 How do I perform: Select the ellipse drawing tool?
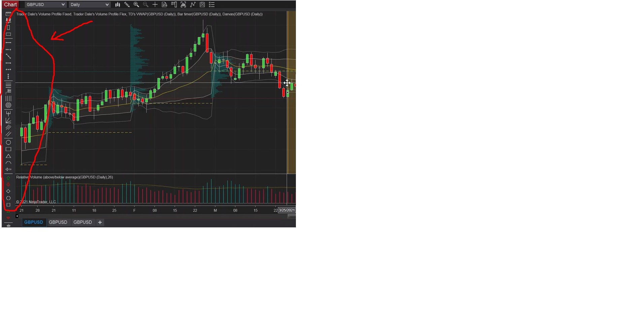[x=8, y=142]
